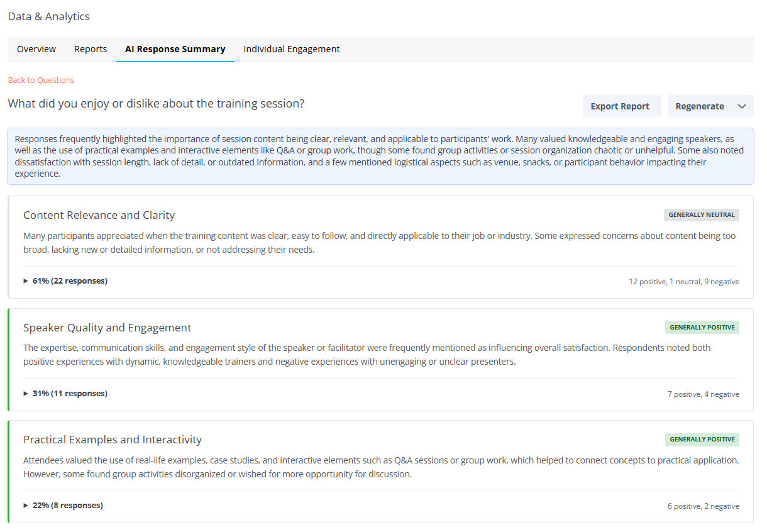Click the Practical Examples description paragraph
The width and height of the screenshot is (767, 532).
[381, 467]
